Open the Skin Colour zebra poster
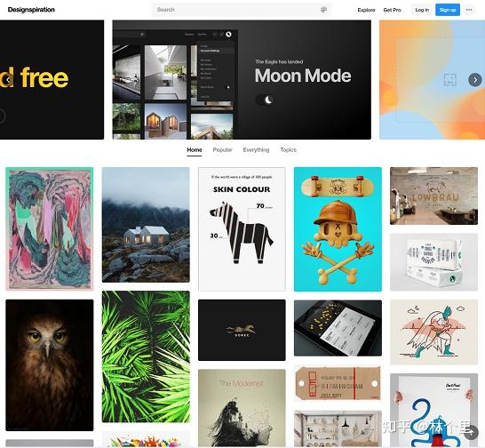Screen dimensions: 485x448 [x=242, y=229]
